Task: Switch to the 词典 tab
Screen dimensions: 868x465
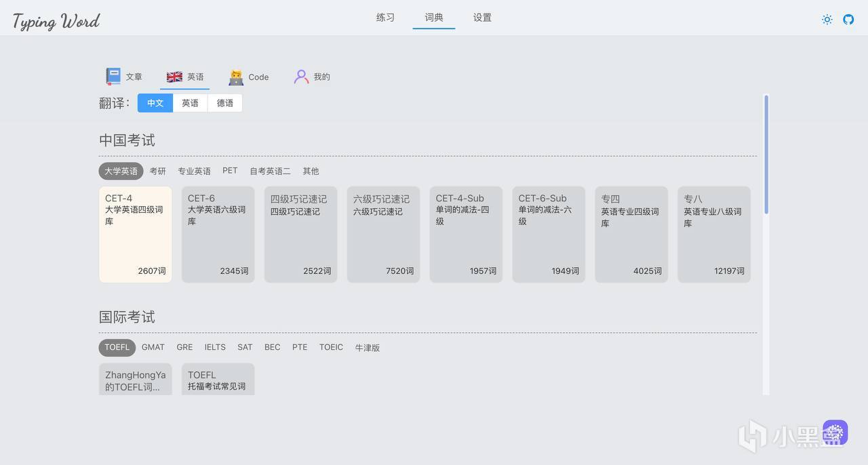Action: pos(434,18)
